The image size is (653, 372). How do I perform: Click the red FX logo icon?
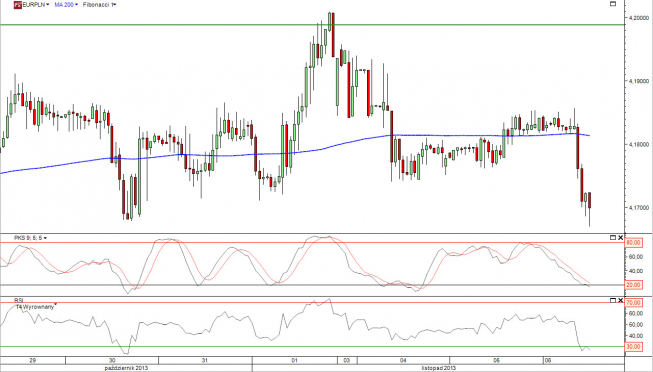pyautogui.click(x=17, y=5)
